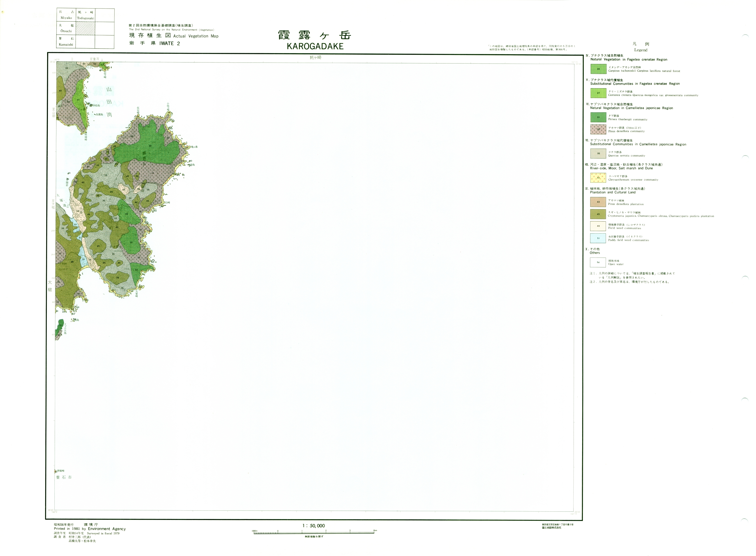Image resolution: width=756 pixels, height=556 pixels.
Task: Click the 'Castanea crenata-Quercus mongolica' community label
Action: click(653, 95)
